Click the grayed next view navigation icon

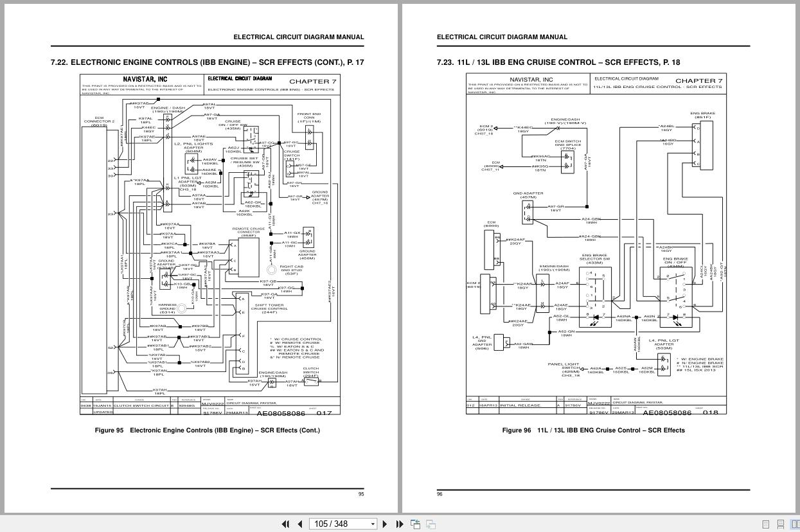point(431,524)
